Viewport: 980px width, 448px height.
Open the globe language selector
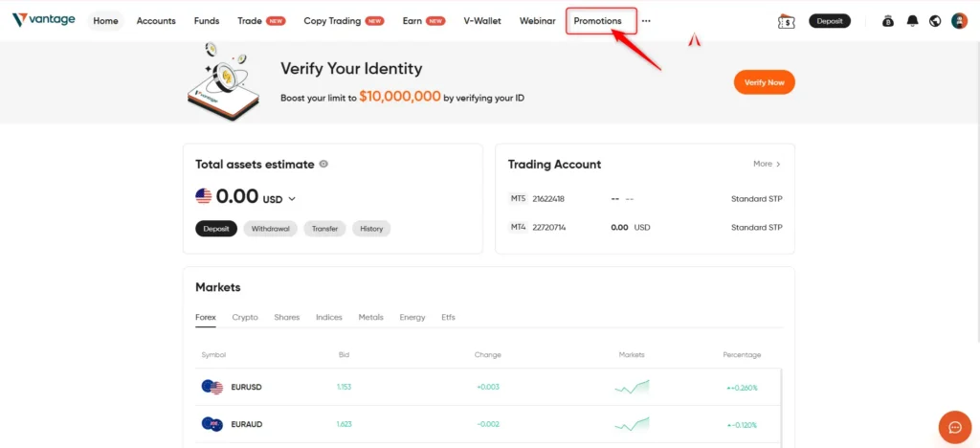click(x=935, y=21)
